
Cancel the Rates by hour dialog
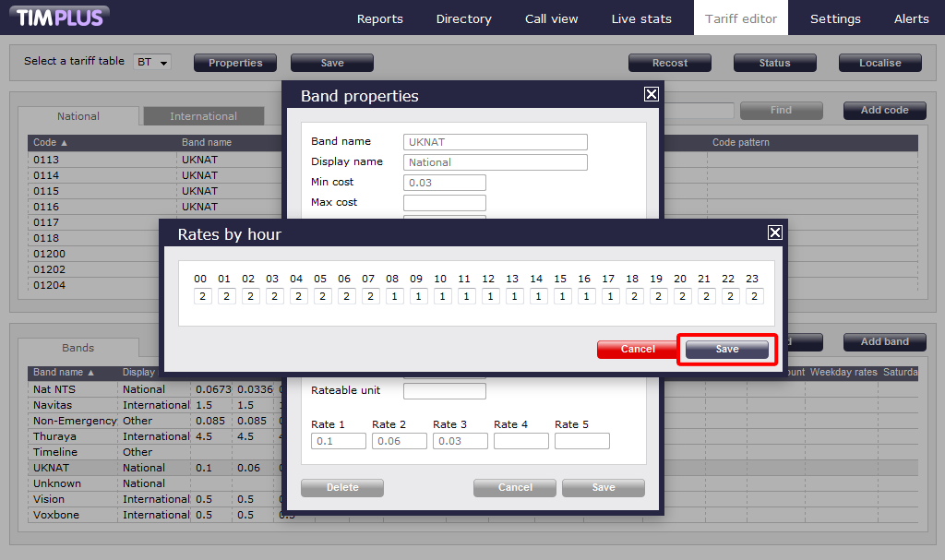638,350
